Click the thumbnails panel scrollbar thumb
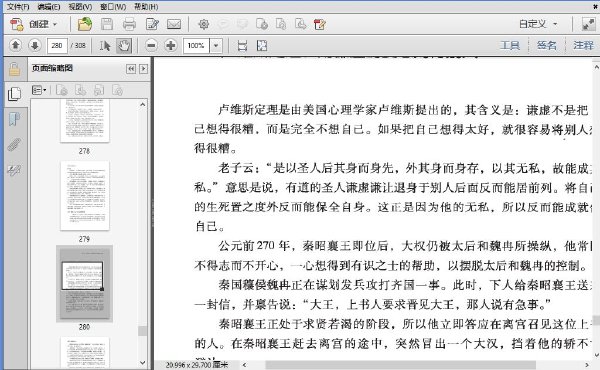The height and width of the screenshot is (370, 600). tap(142, 331)
